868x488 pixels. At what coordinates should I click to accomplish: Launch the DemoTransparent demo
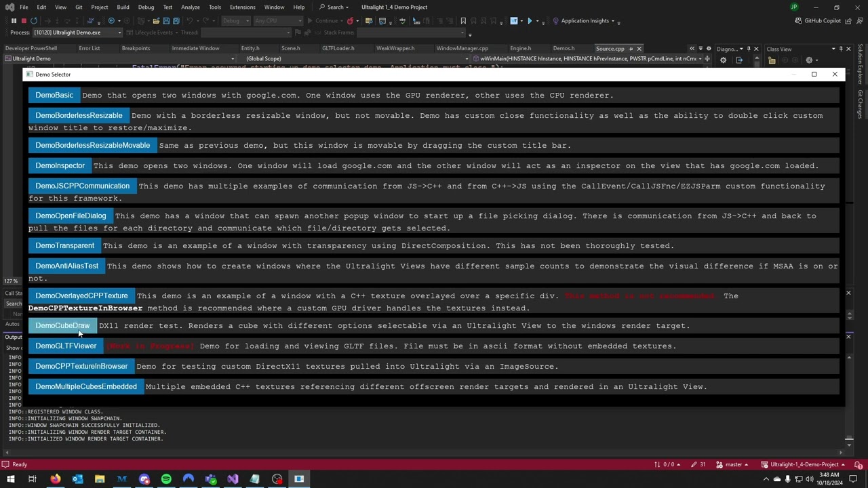click(x=64, y=246)
